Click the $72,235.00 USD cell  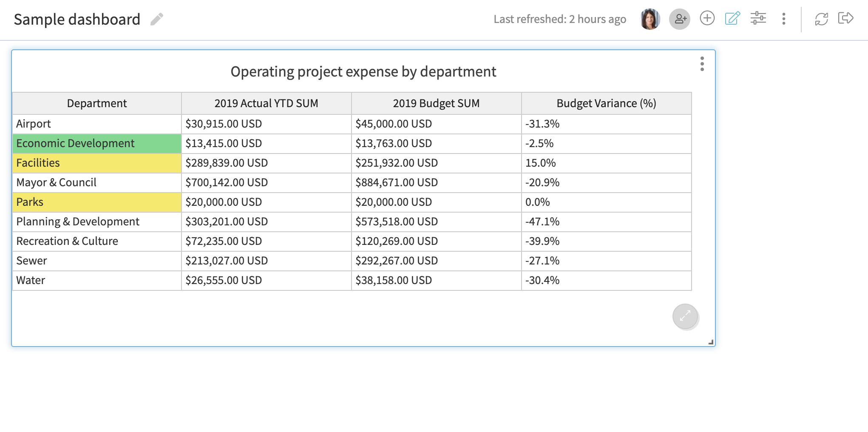click(267, 241)
